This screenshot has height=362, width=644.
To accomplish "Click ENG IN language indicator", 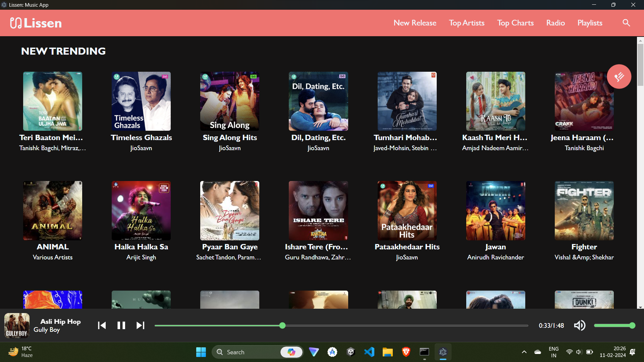I will [553, 352].
